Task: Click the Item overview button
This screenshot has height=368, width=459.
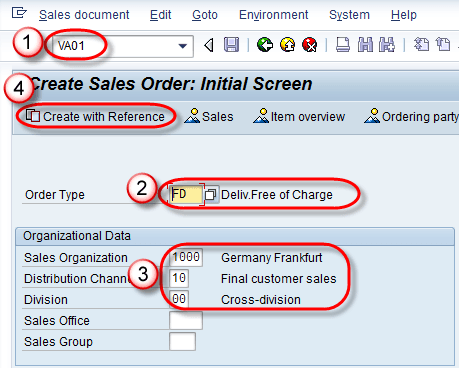Action: pyautogui.click(x=299, y=116)
